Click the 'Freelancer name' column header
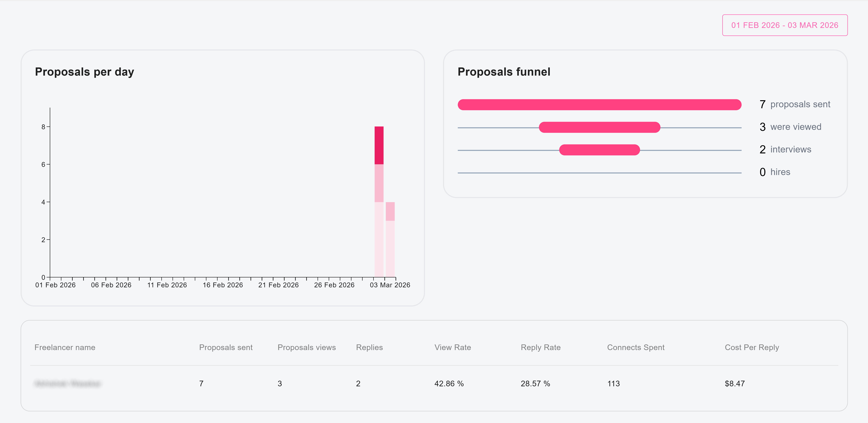Screen dimensions: 868x423 pos(64,347)
